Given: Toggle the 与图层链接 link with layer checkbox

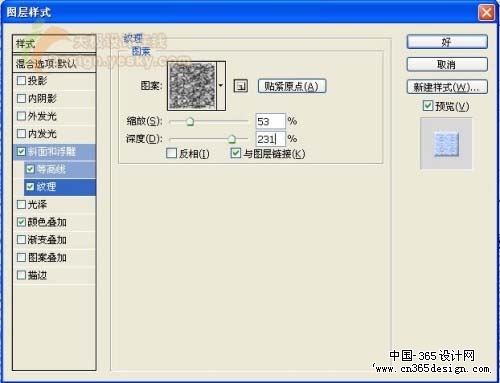Looking at the screenshot, I should click(236, 153).
